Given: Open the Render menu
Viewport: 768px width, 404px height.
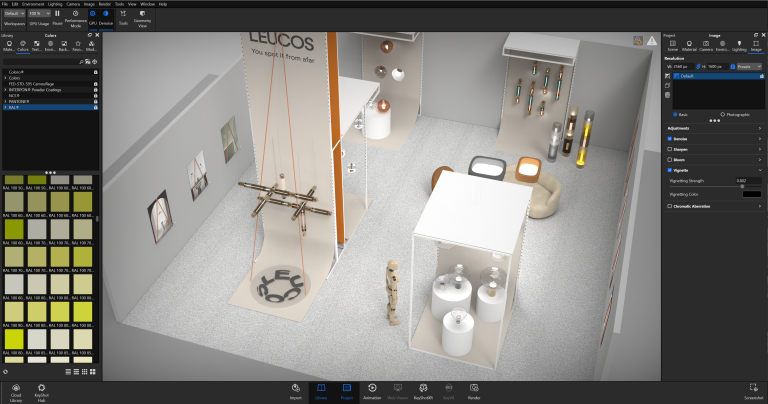Looking at the screenshot, I should point(105,3).
